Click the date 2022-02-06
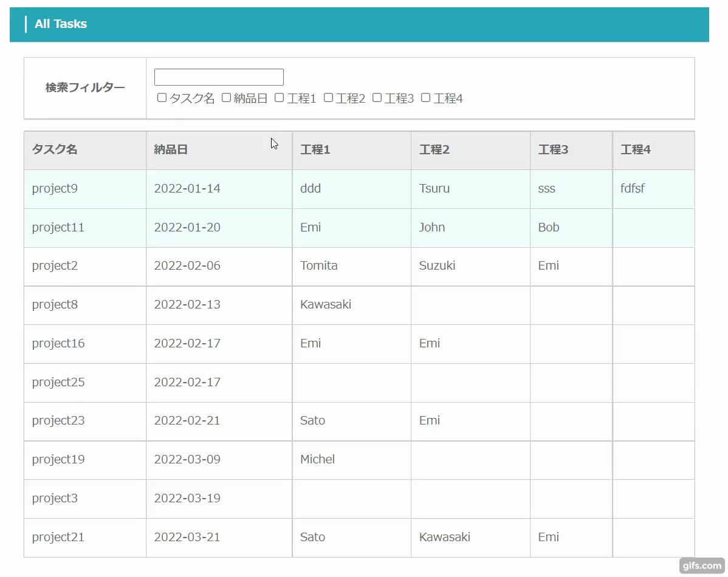The height and width of the screenshot is (577, 728). point(187,265)
